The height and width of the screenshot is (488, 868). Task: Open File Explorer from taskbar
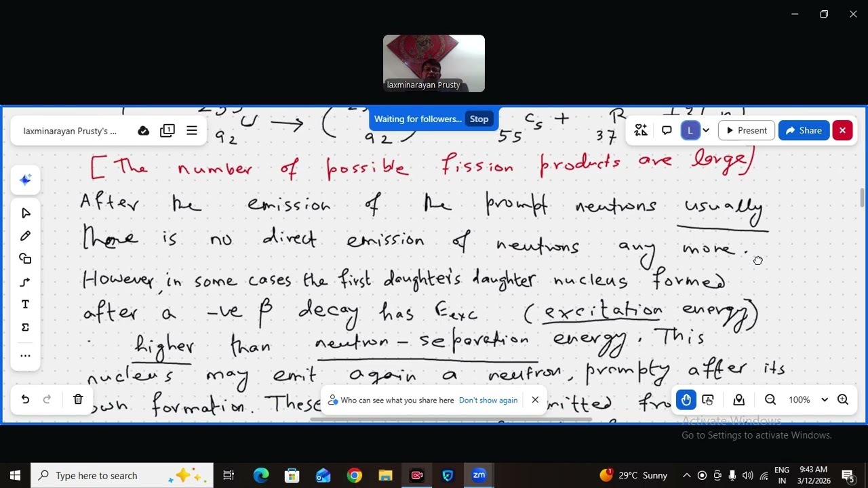pos(385,476)
